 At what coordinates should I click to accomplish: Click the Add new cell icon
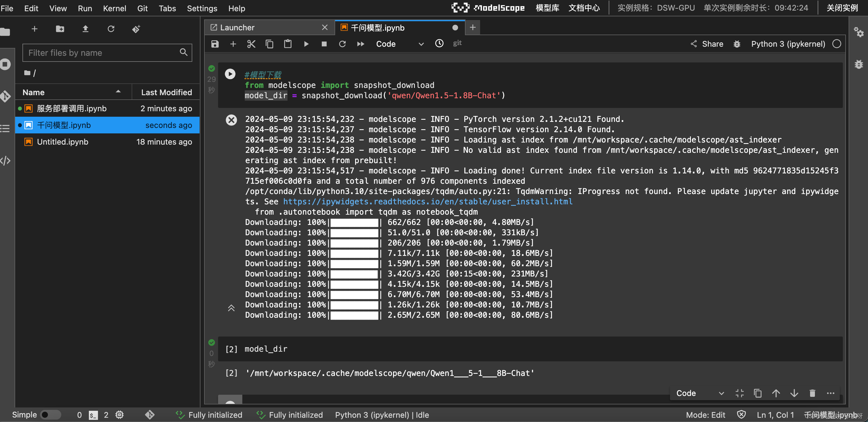pyautogui.click(x=233, y=44)
